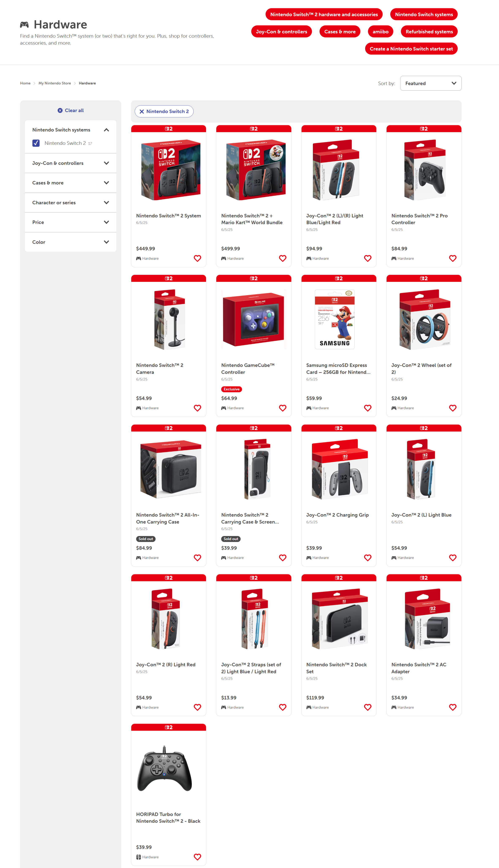Favorite the Switch 2 Dock Set
The image size is (499, 868).
coord(367,707)
